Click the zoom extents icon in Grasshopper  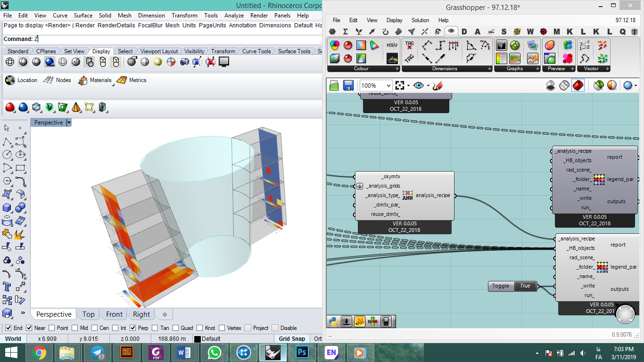400,85
